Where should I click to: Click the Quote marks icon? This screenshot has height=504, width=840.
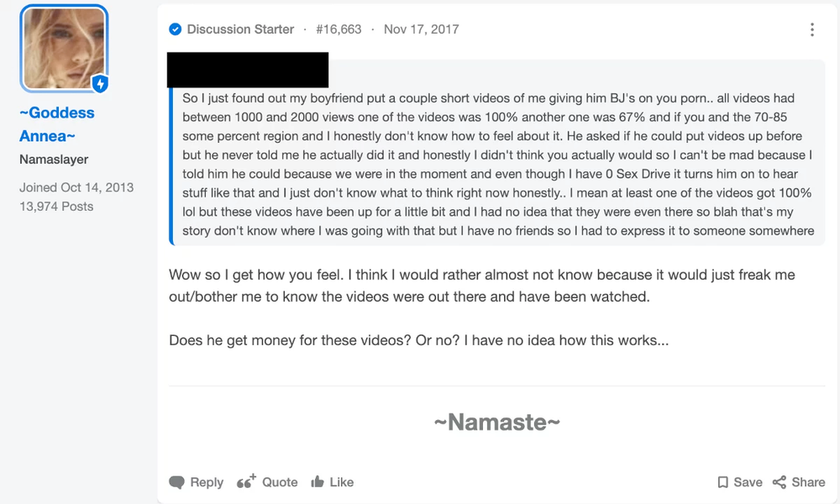[x=246, y=481]
